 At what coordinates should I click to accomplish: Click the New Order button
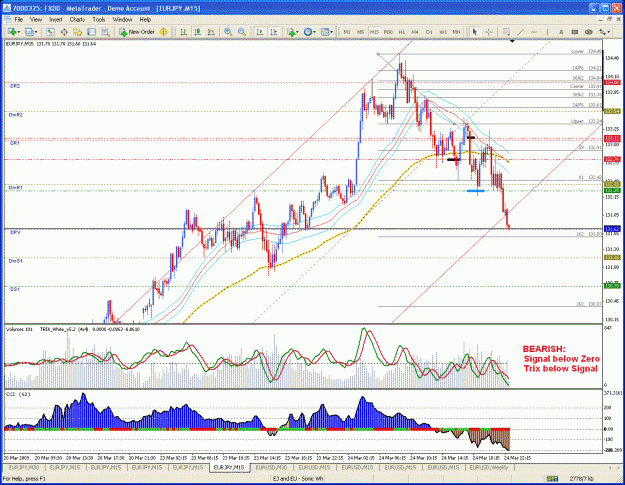tap(137, 32)
